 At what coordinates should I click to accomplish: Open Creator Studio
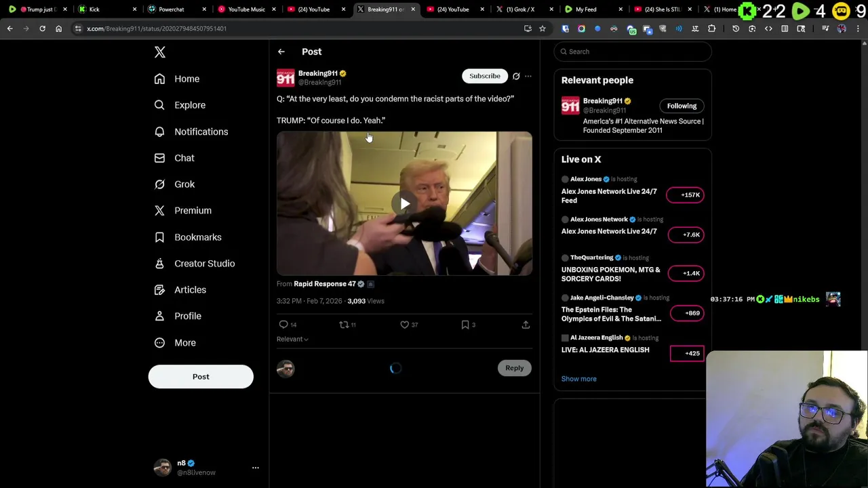195,264
